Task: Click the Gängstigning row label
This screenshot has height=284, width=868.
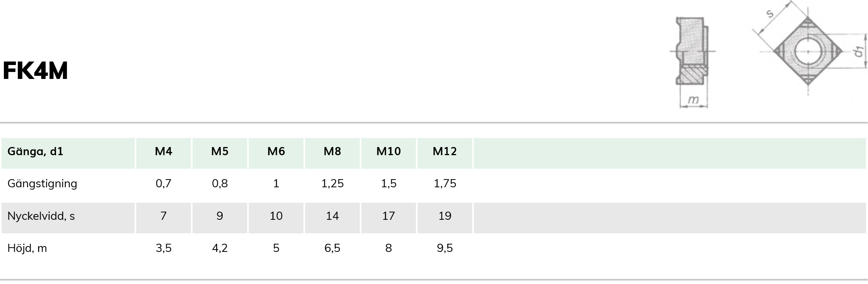Action: [42, 183]
